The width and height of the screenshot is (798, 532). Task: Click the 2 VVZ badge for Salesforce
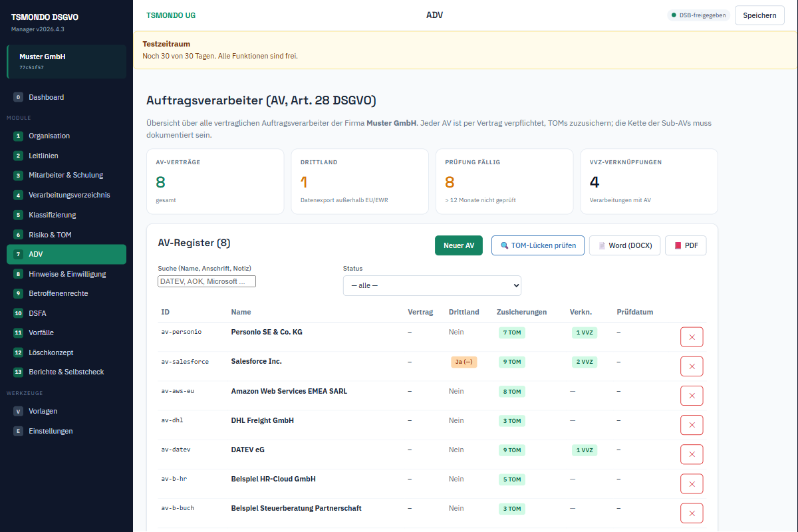click(x=585, y=362)
